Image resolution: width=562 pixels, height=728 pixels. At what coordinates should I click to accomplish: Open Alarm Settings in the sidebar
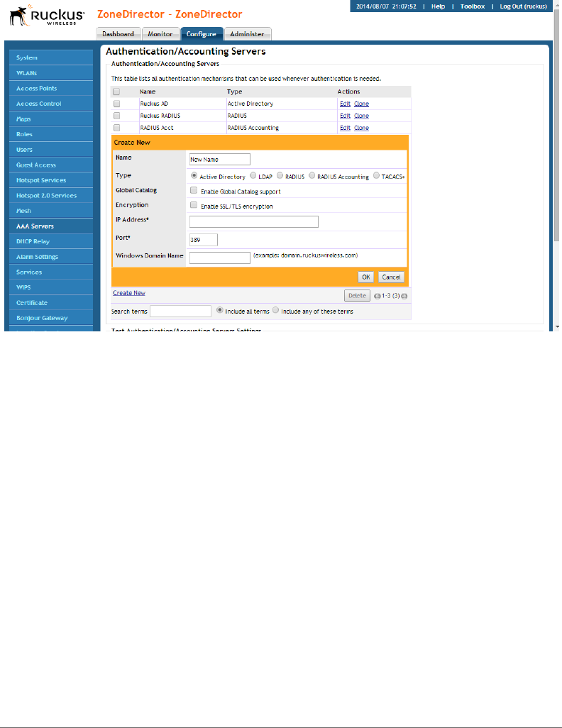pyautogui.click(x=51, y=257)
